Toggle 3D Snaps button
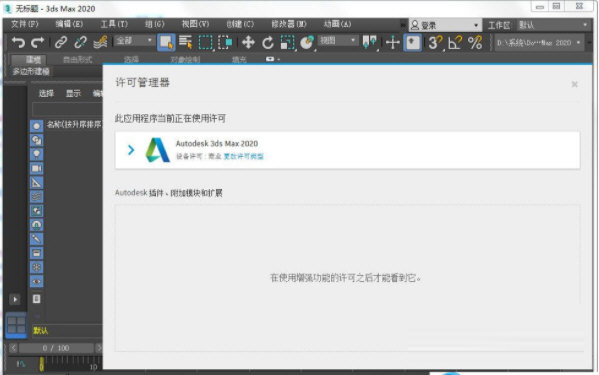 point(435,42)
